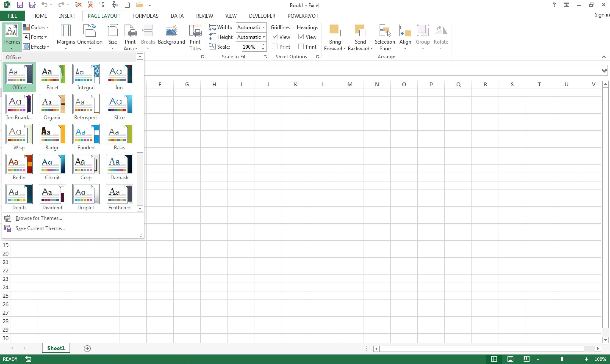Open the Scale to Fit dialog launcher
Viewport: 610px width, 364px height.
[265, 57]
